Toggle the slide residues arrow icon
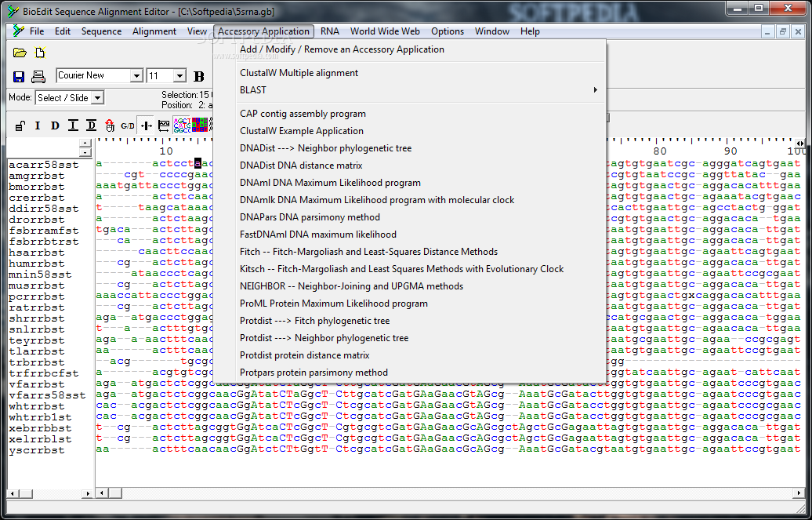Image resolution: width=812 pixels, height=520 pixels. [x=146, y=125]
